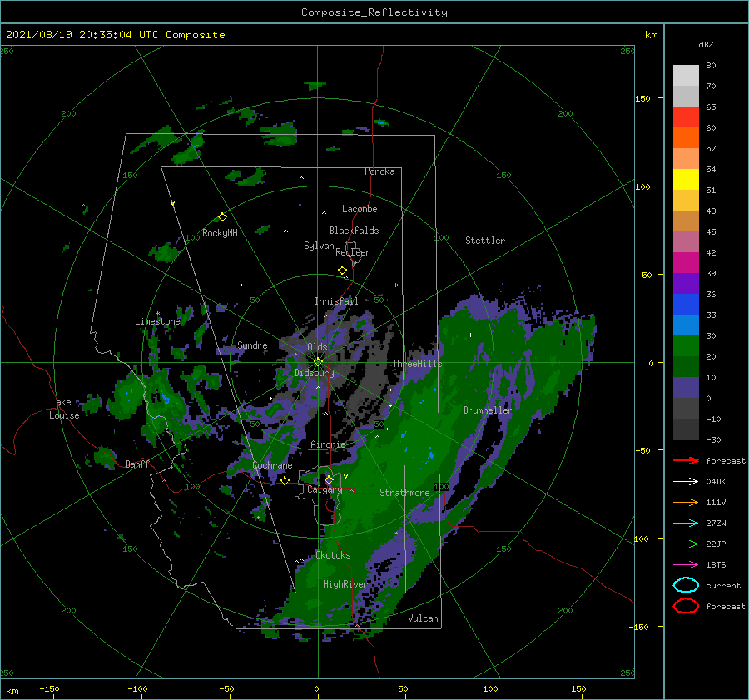749x700 pixels.
Task: Click the Vulcan city label
Action: pyautogui.click(x=423, y=618)
